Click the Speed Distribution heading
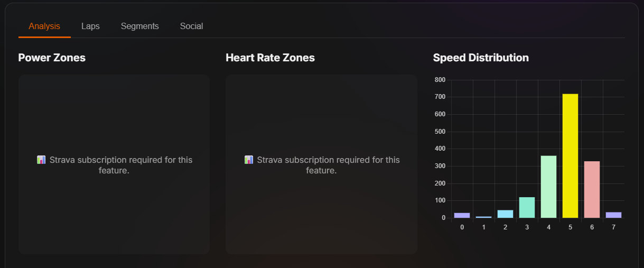 pos(481,58)
